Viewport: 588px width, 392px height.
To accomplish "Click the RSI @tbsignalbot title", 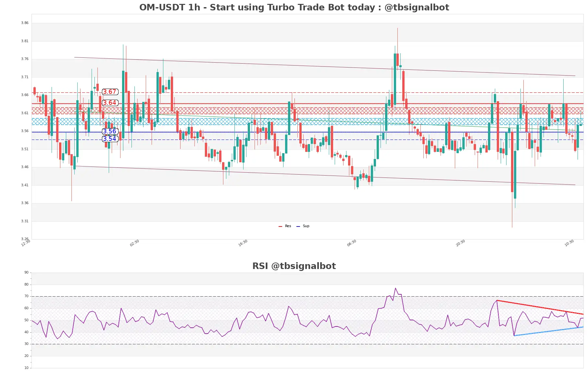I will (294, 266).
